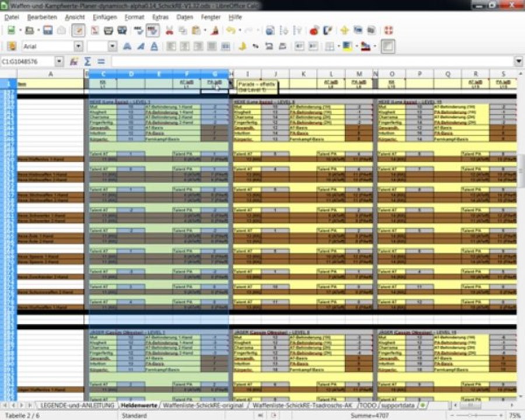
Task: Open the Hilfe menu
Action: click(x=235, y=17)
